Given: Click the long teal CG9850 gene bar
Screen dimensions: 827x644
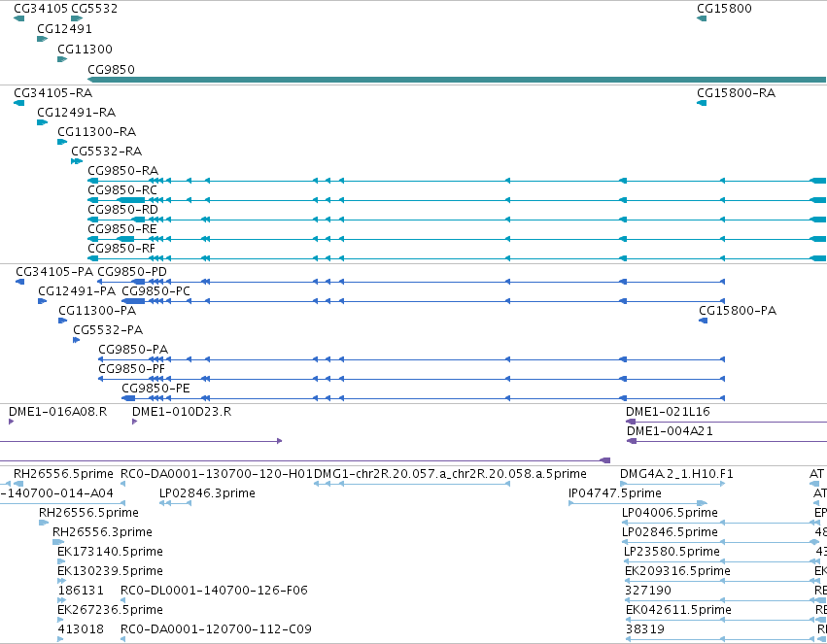Looking at the screenshot, I should point(457,80).
